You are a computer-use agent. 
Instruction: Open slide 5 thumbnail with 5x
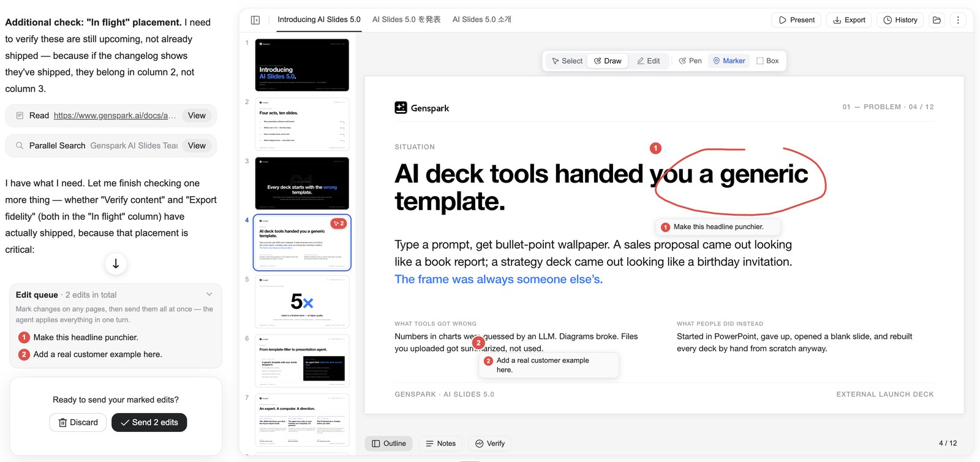click(x=302, y=301)
